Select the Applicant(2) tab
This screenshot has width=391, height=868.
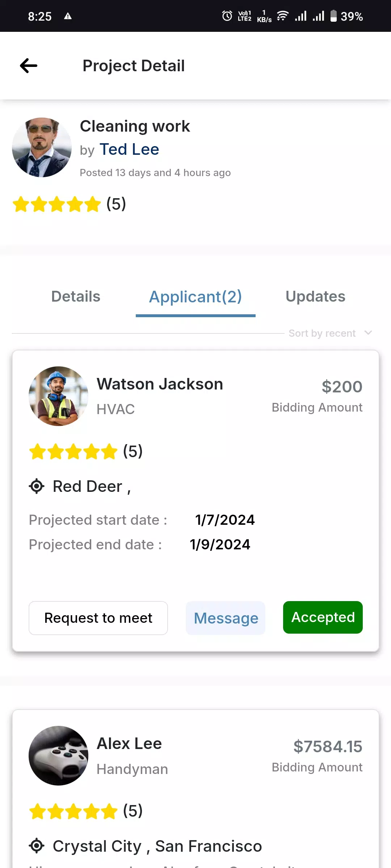click(195, 297)
